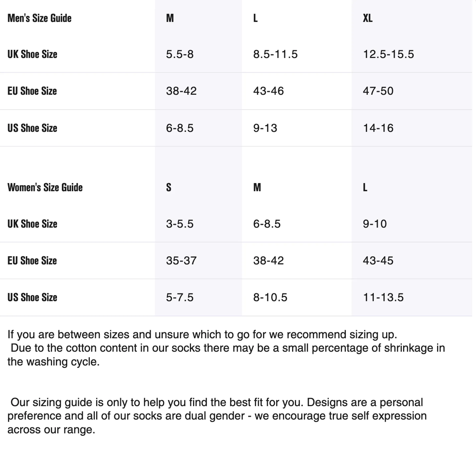Click the XL column header
476x451 pixels.
pos(368,18)
